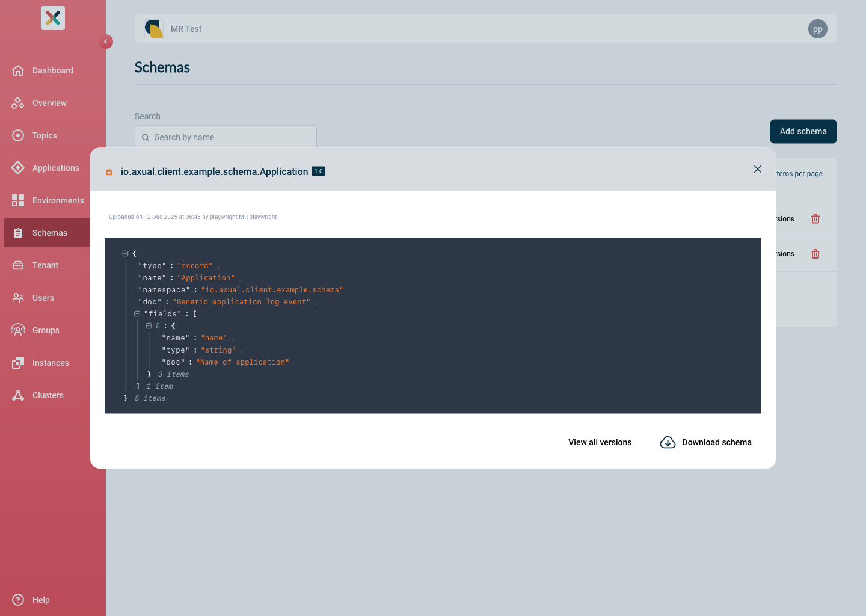This screenshot has width=866, height=616.
Task: Click the Applications diamond icon
Action: pyautogui.click(x=18, y=168)
